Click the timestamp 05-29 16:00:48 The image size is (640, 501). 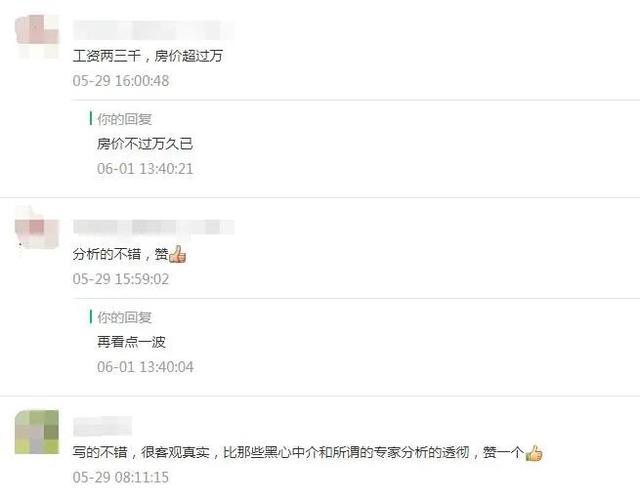[121, 80]
